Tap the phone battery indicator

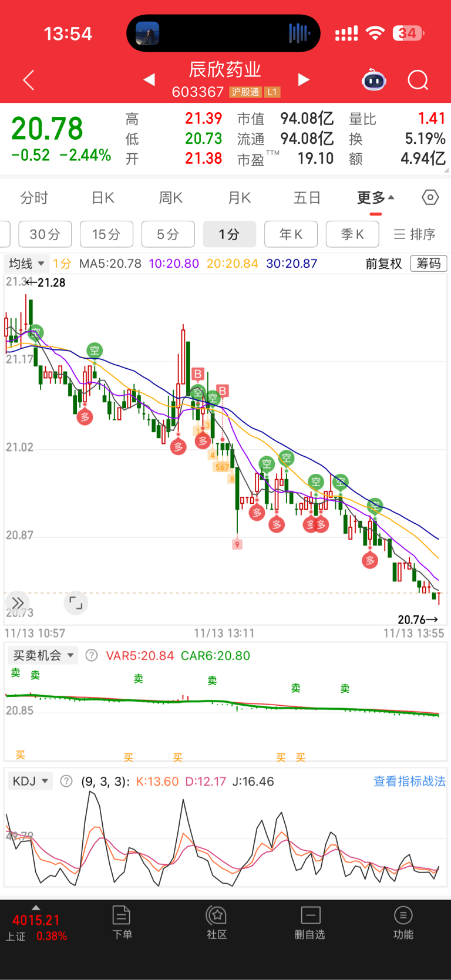pyautogui.click(x=408, y=33)
